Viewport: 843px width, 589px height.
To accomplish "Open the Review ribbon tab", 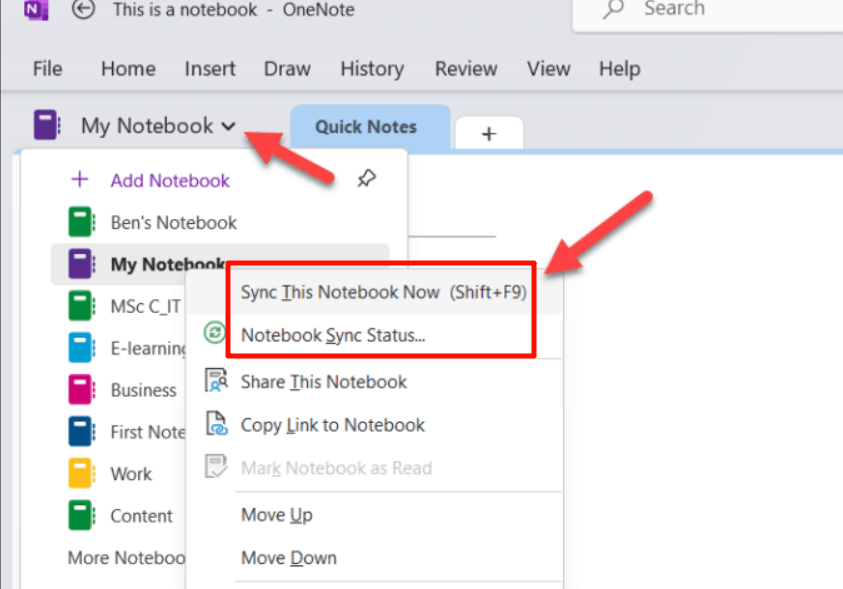I will click(x=466, y=69).
